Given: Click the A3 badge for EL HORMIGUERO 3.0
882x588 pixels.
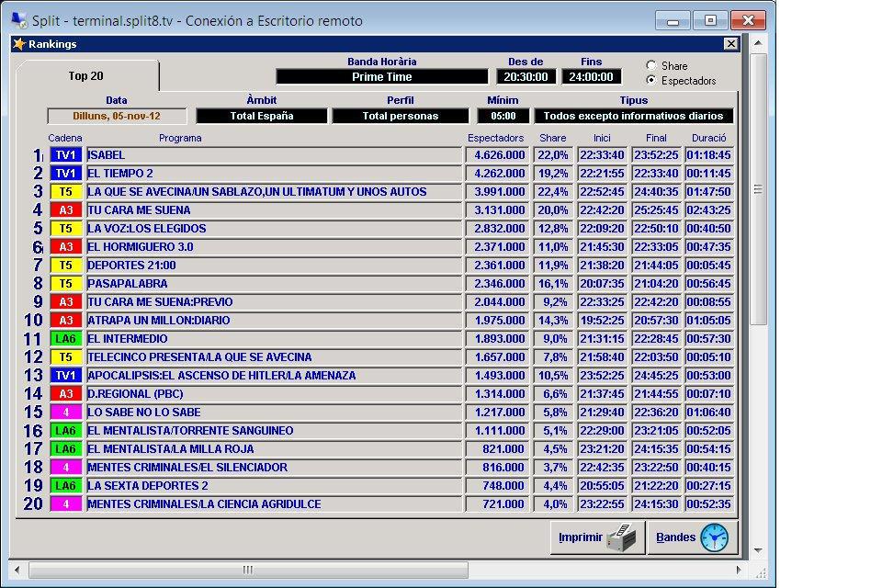Looking at the screenshot, I should click(x=66, y=247).
